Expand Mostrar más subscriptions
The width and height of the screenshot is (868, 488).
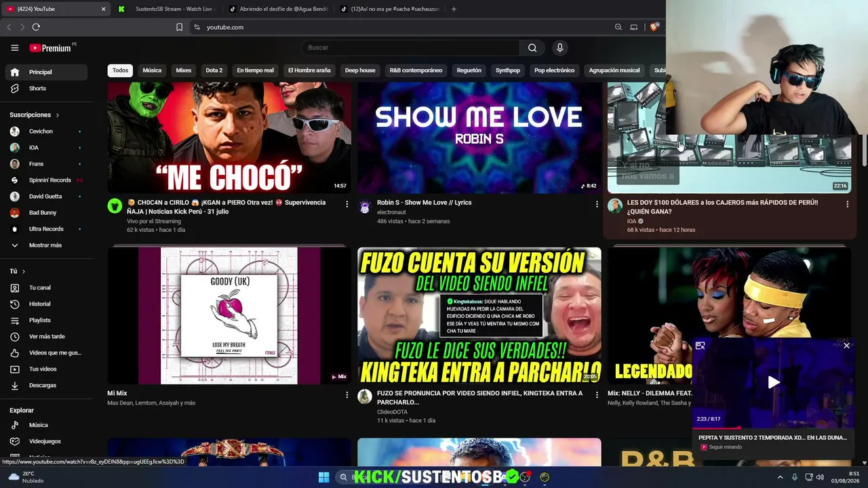click(x=46, y=245)
